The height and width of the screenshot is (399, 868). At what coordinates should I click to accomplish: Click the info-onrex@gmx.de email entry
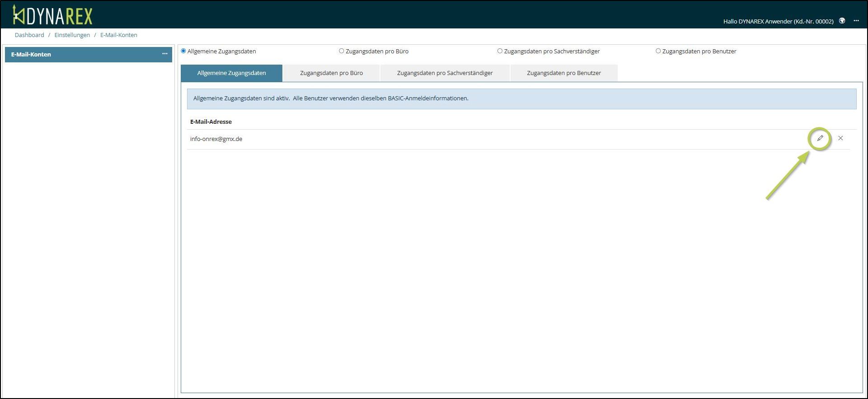[216, 139]
